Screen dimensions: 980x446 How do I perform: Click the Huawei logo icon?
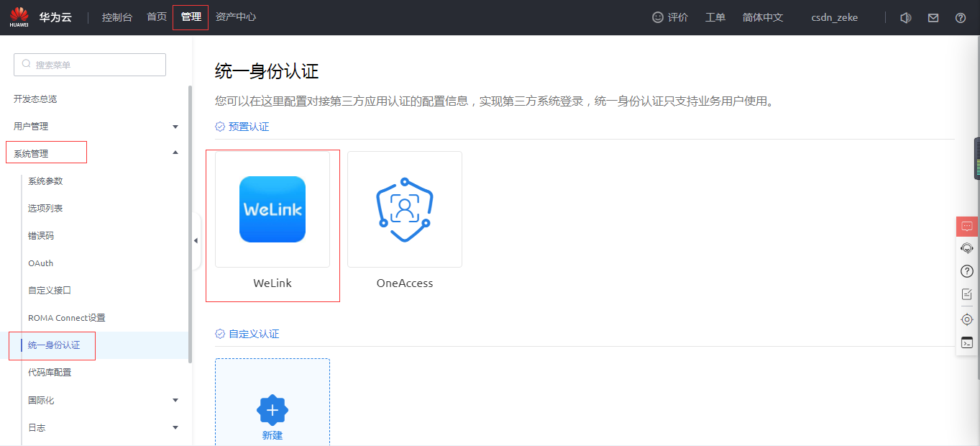coord(19,17)
